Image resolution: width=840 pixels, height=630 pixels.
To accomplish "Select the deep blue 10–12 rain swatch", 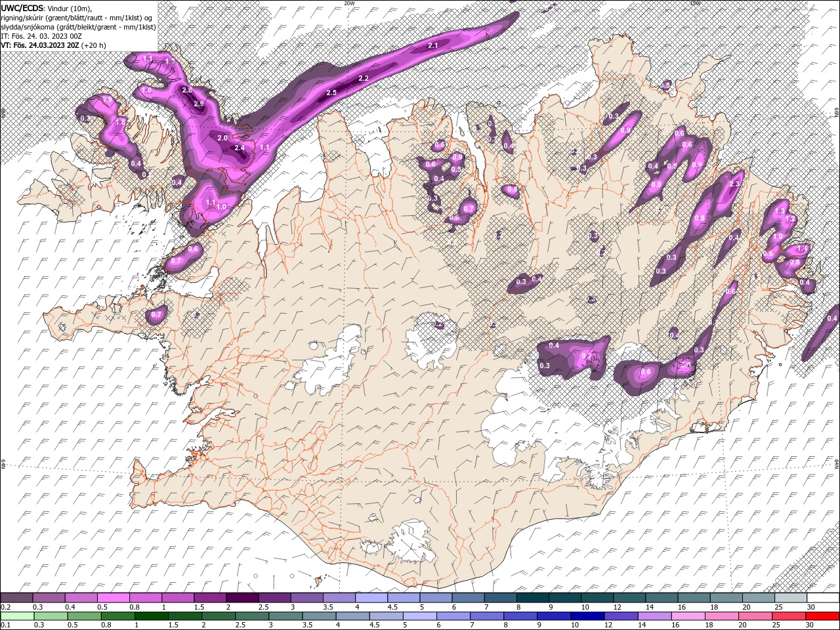I will coord(587,616).
